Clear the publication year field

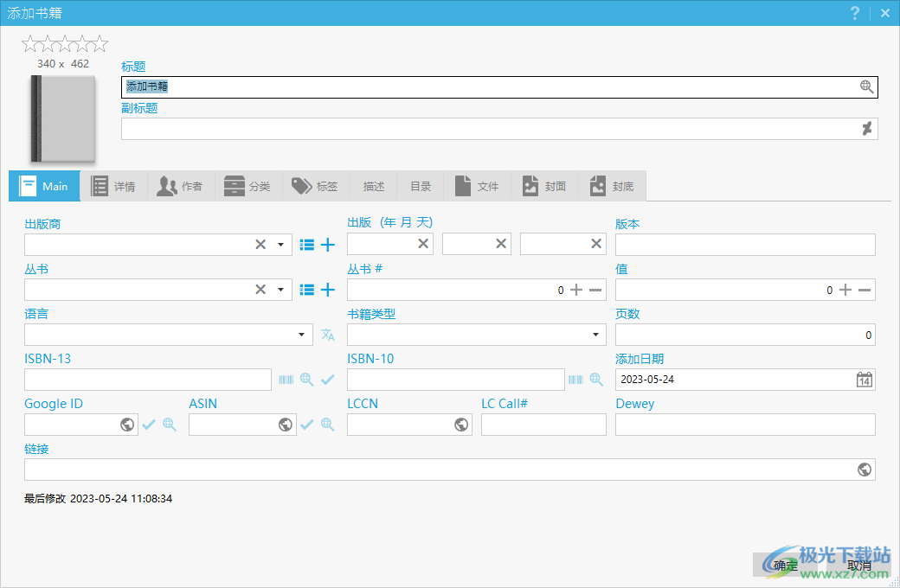(x=423, y=244)
